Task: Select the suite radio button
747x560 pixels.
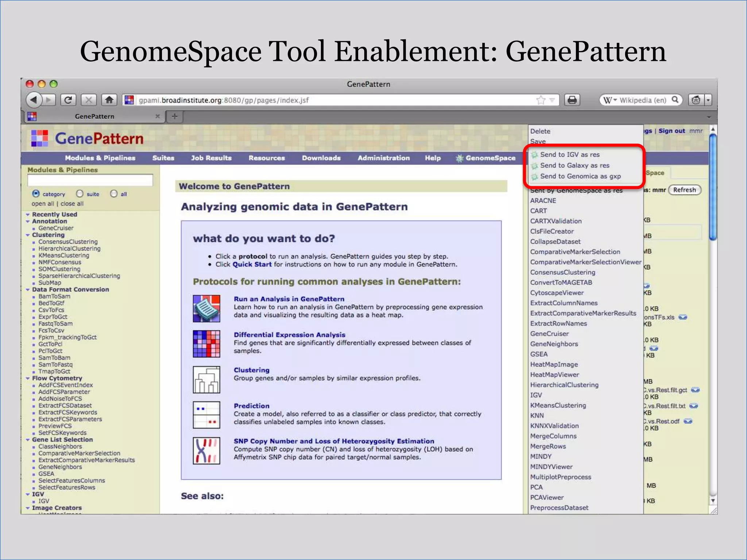Action: point(80,194)
